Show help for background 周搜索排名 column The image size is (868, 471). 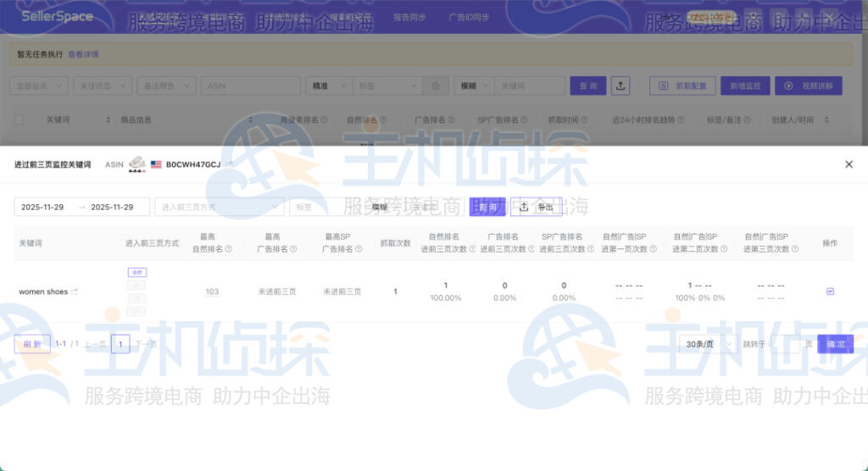click(324, 119)
